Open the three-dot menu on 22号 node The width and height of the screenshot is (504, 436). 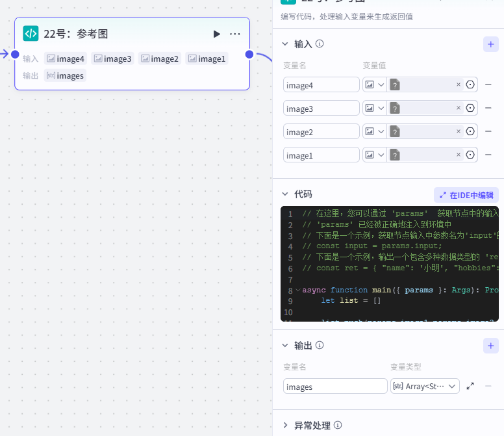tap(235, 34)
